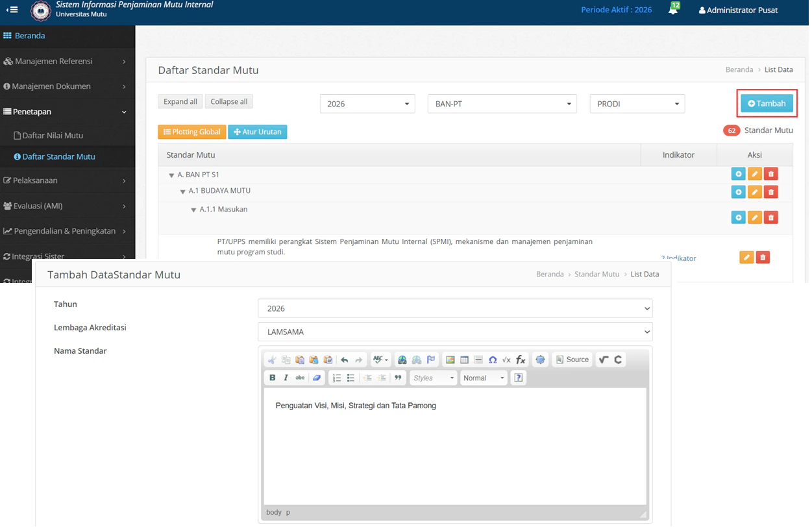Expand the Evaluasi (AMI) sidebar menu

68,206
